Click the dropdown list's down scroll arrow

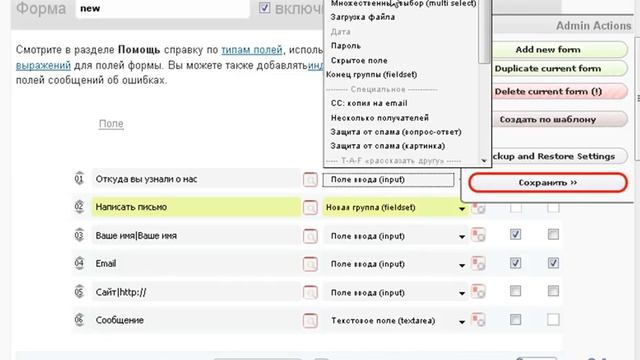pyautogui.click(x=484, y=161)
